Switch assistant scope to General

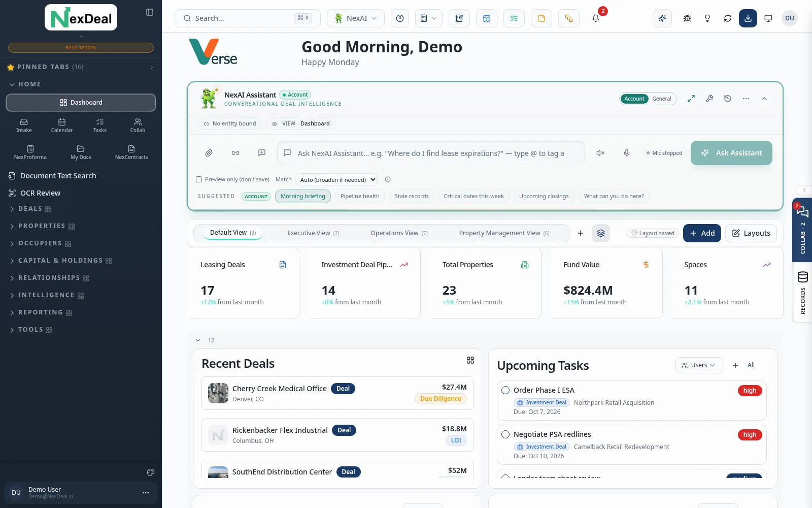click(662, 99)
